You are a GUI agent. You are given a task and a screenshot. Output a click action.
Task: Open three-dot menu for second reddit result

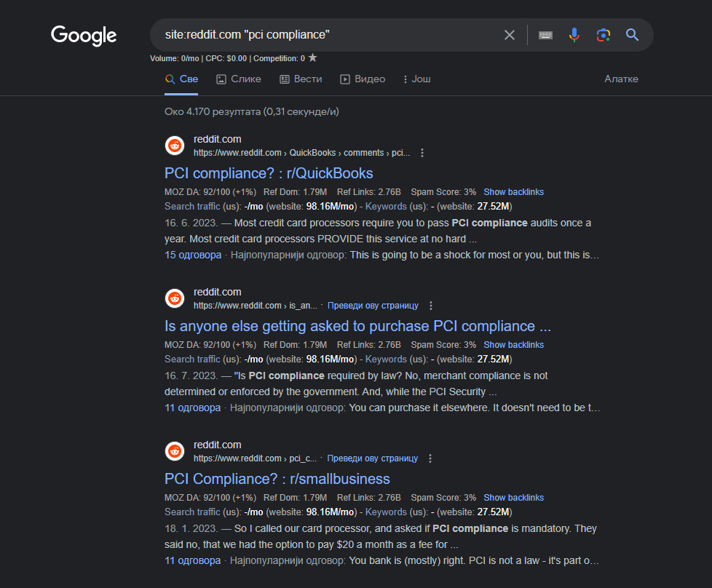pos(431,306)
